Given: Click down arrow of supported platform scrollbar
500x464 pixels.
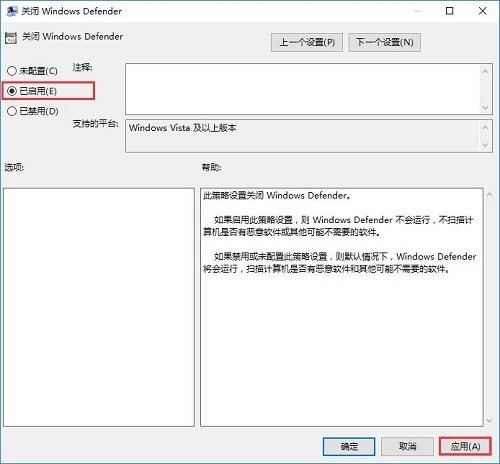Looking at the screenshot, I should [x=485, y=145].
